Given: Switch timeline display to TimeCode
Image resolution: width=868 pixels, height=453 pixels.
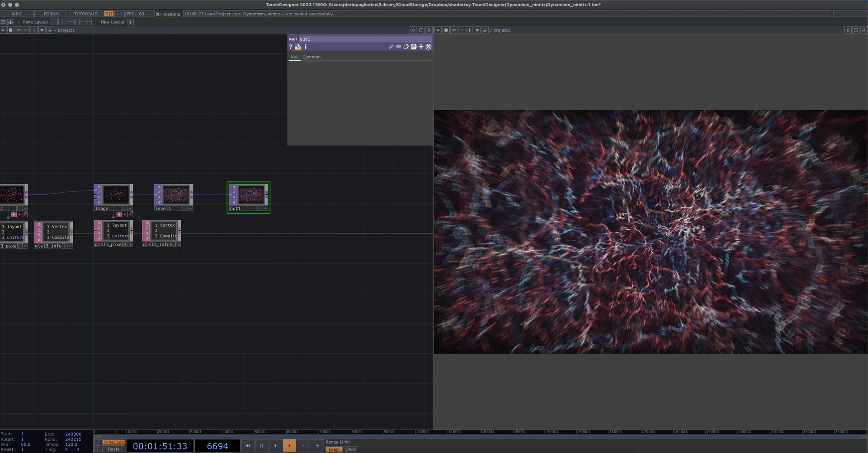Looking at the screenshot, I should [x=113, y=442].
